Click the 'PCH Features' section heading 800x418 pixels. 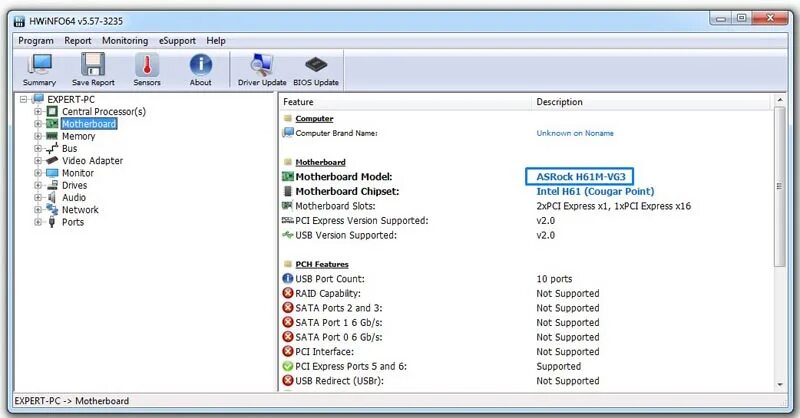coord(322,264)
